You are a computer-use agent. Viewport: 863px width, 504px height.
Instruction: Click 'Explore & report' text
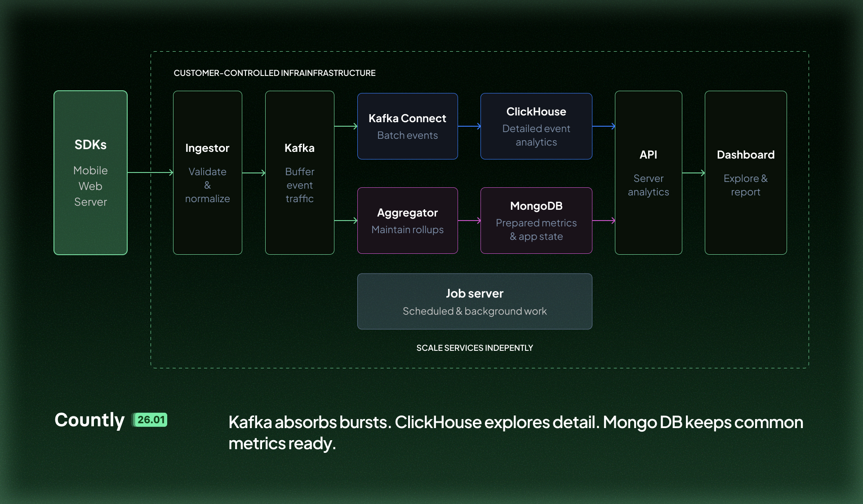pos(746,185)
